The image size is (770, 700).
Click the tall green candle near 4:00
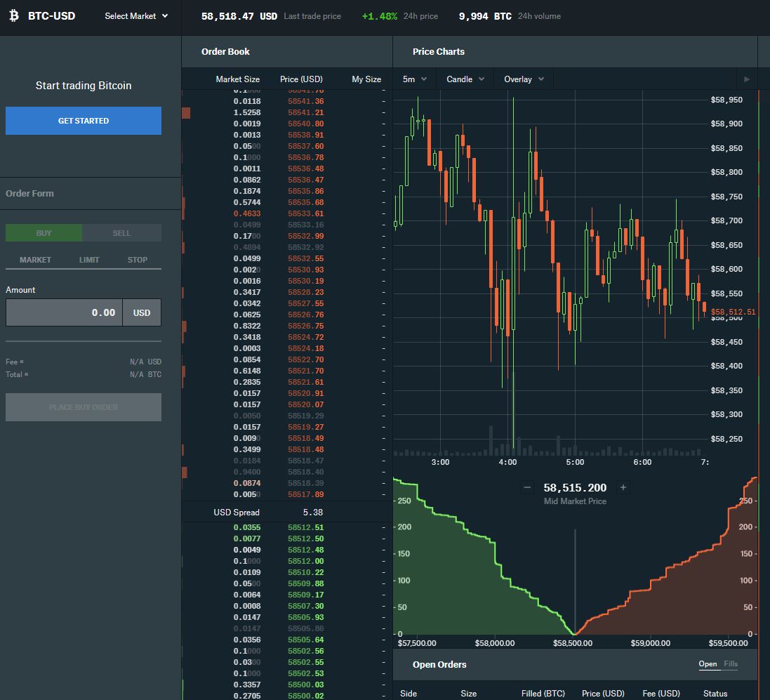pyautogui.click(x=514, y=272)
